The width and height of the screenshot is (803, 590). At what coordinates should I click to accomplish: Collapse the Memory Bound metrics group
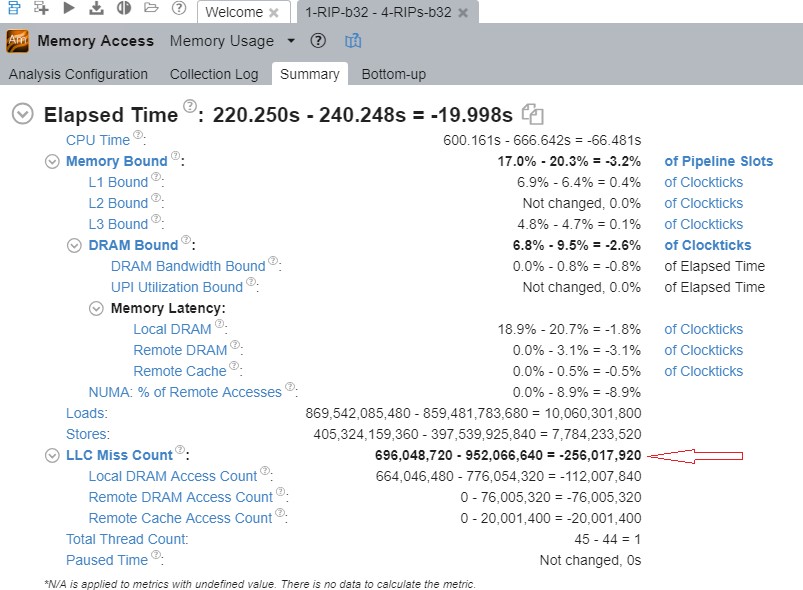[x=53, y=161]
